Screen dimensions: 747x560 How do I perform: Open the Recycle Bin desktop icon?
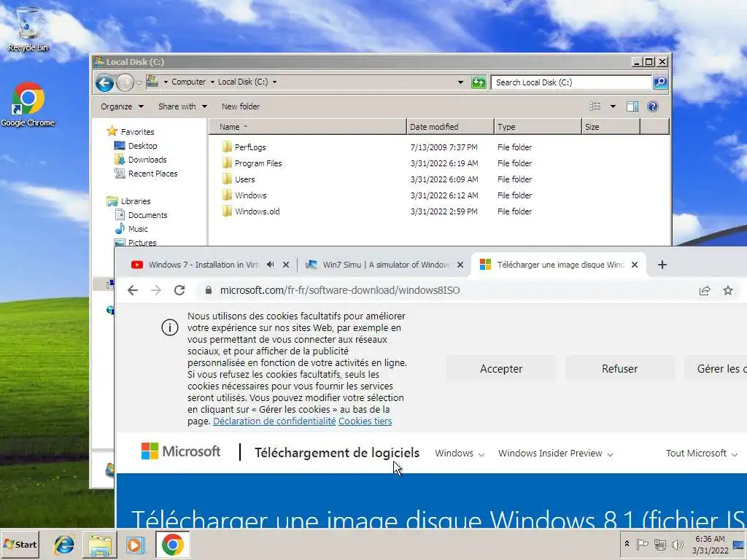pyautogui.click(x=28, y=28)
